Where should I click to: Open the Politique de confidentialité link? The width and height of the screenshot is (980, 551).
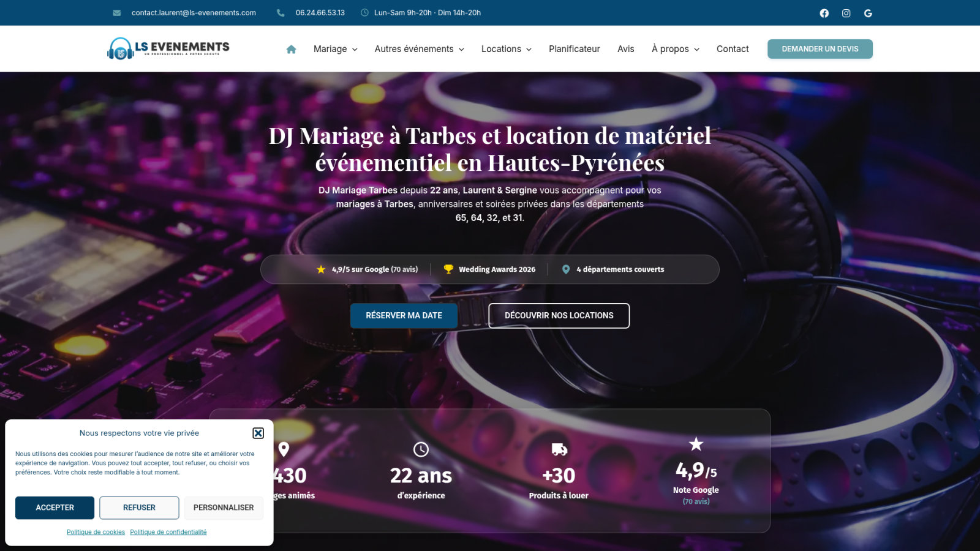pos(168,532)
